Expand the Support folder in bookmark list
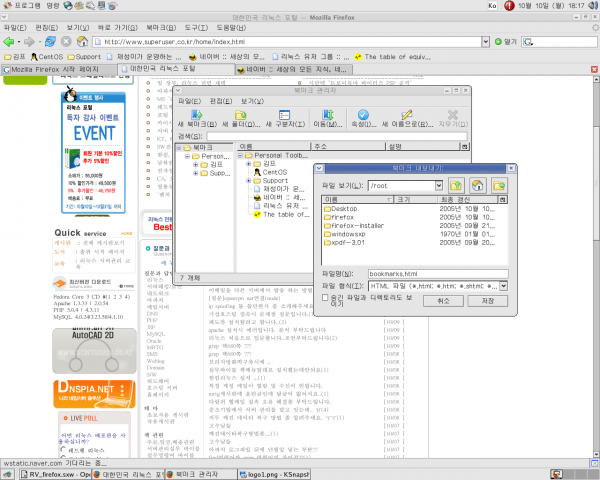The height and width of the screenshot is (480, 600). pos(249,180)
